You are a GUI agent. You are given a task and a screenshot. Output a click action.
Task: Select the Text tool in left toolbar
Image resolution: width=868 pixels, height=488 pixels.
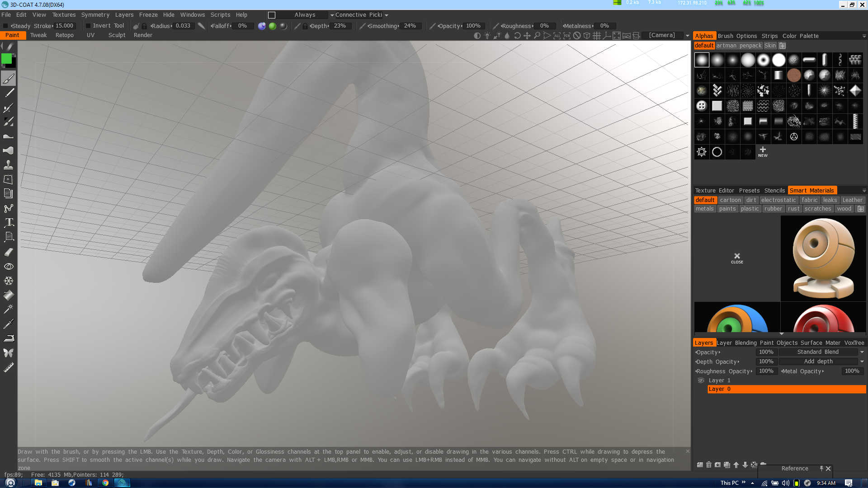pos(9,222)
